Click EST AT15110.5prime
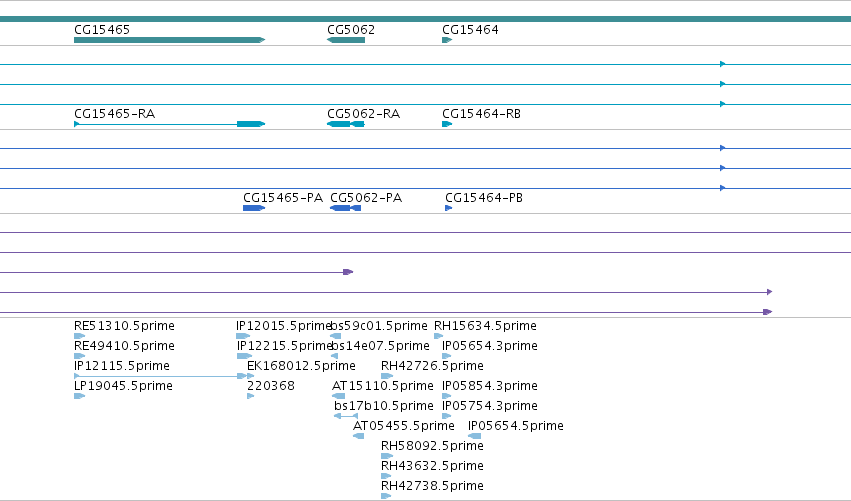Screen dimensions: 851x501 coord(383,386)
